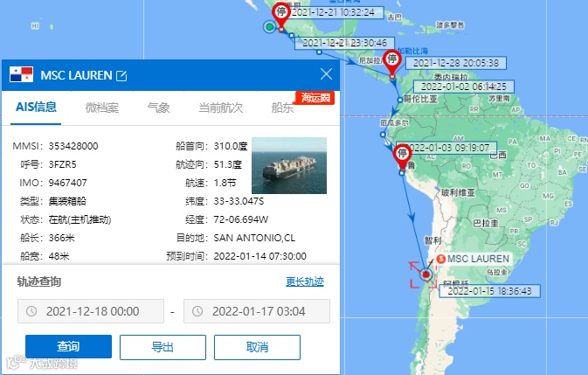
Task: Click the edit icon beside MSC LAUREN
Action: point(121,75)
